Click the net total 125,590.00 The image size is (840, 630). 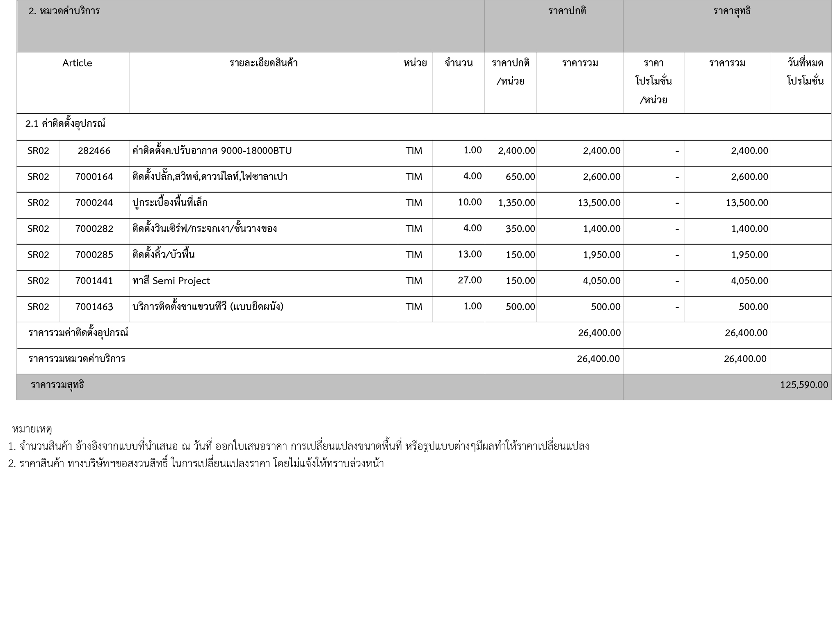click(804, 385)
